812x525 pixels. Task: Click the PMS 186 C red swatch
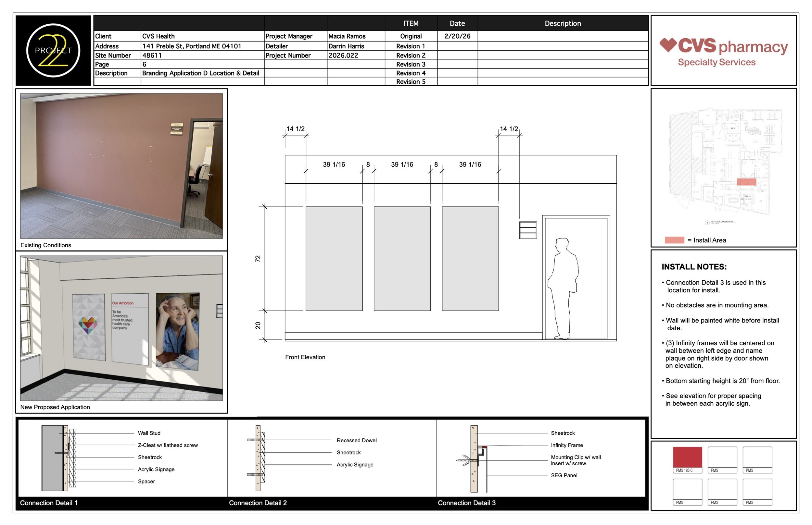[x=687, y=458]
